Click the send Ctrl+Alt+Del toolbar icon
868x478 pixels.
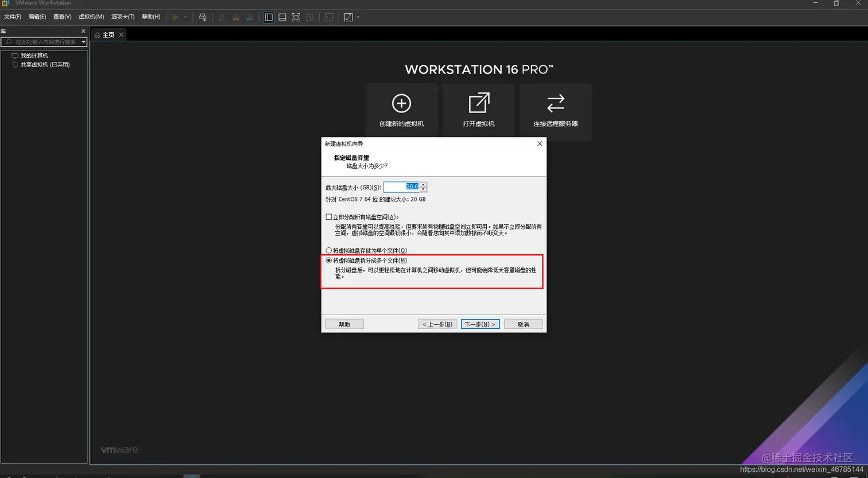coord(202,17)
